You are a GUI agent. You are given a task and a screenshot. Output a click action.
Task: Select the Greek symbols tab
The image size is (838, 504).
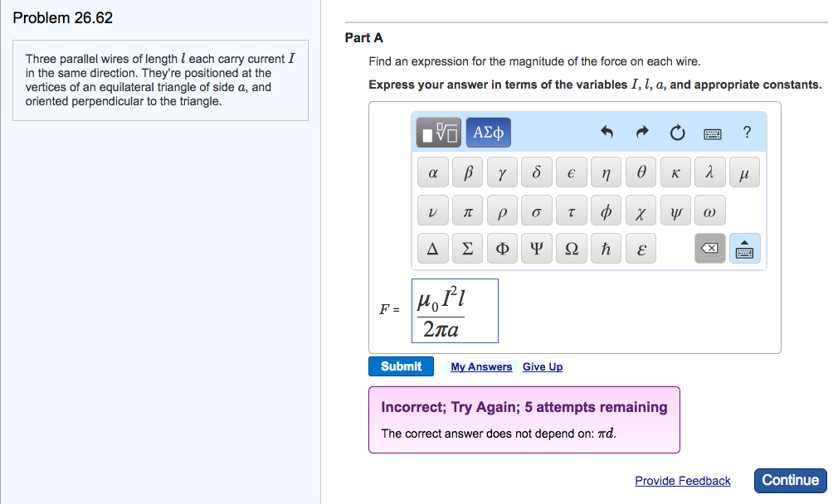click(x=489, y=133)
